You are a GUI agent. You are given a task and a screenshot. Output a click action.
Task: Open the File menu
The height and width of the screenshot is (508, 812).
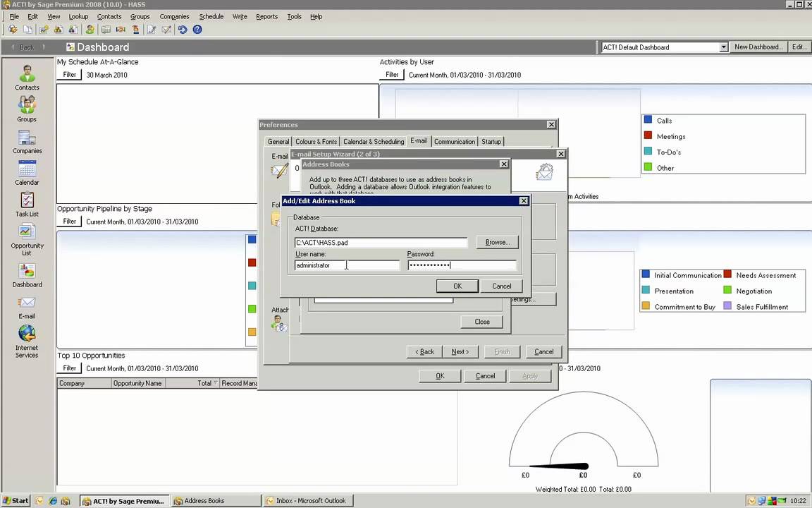coord(14,17)
